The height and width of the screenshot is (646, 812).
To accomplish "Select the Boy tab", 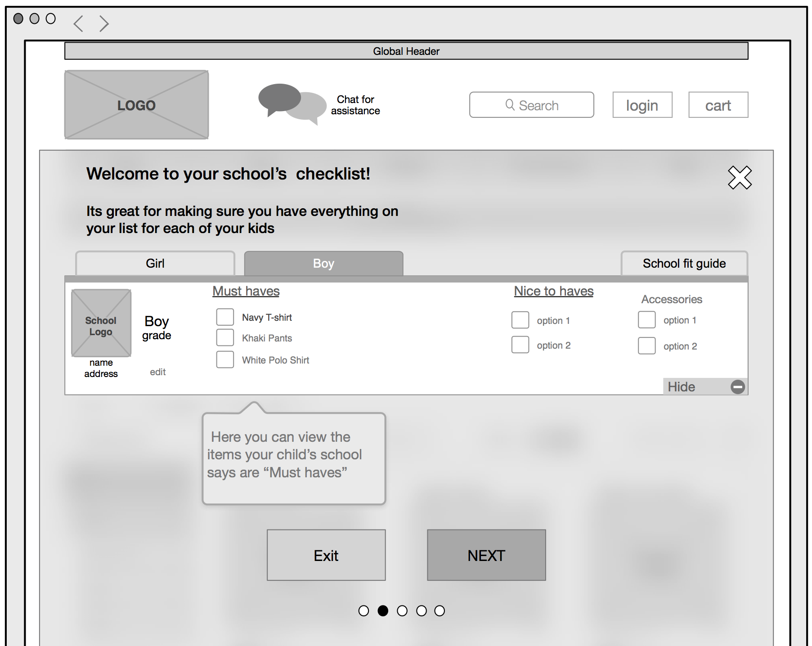I will coord(323,263).
